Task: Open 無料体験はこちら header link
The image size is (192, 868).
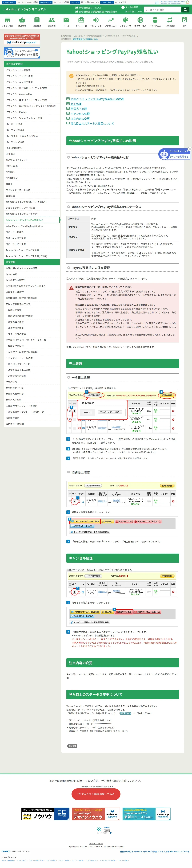Action: tap(134, 12)
